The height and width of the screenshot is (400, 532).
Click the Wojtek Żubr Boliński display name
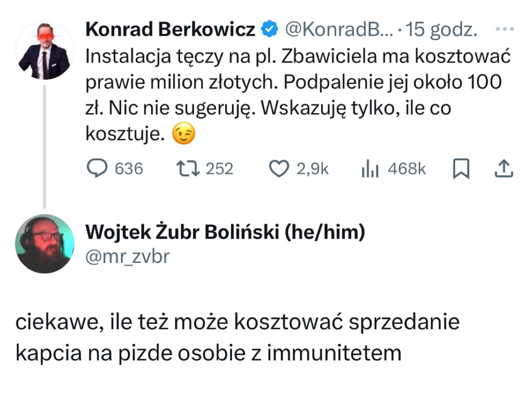coord(225,232)
